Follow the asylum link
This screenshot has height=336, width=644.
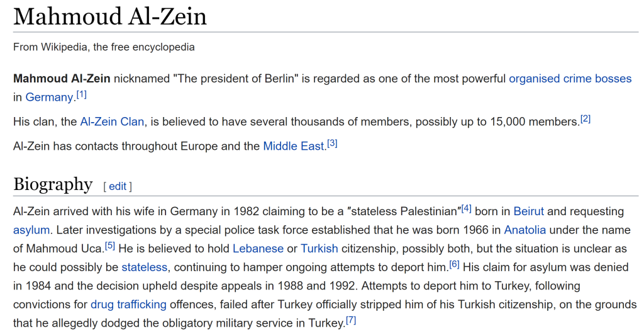coord(31,230)
